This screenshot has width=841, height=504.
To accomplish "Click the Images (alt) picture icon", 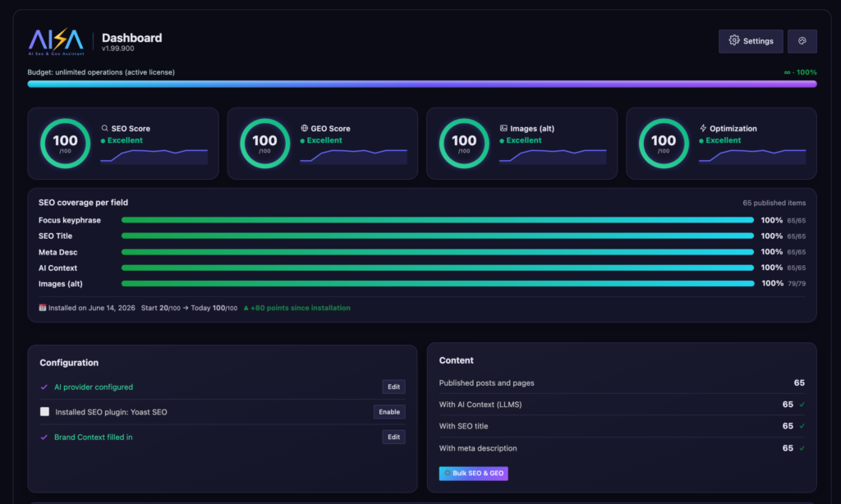I will 503,128.
